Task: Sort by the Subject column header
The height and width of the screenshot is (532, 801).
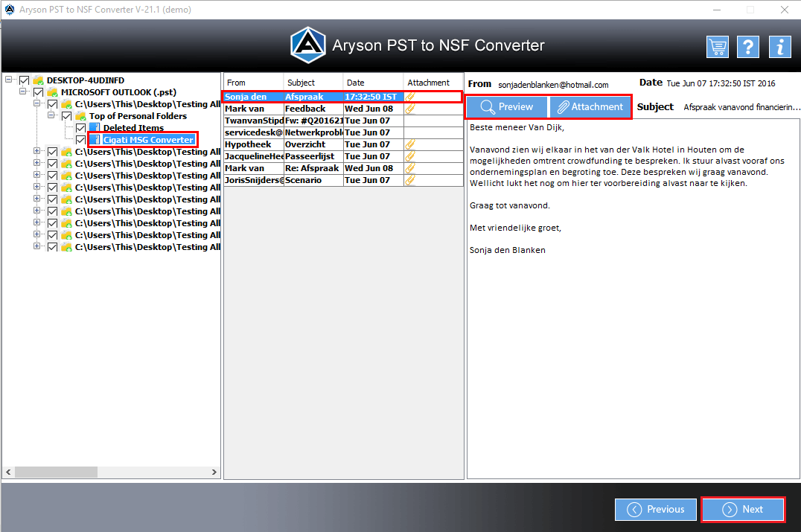Action: pos(313,82)
